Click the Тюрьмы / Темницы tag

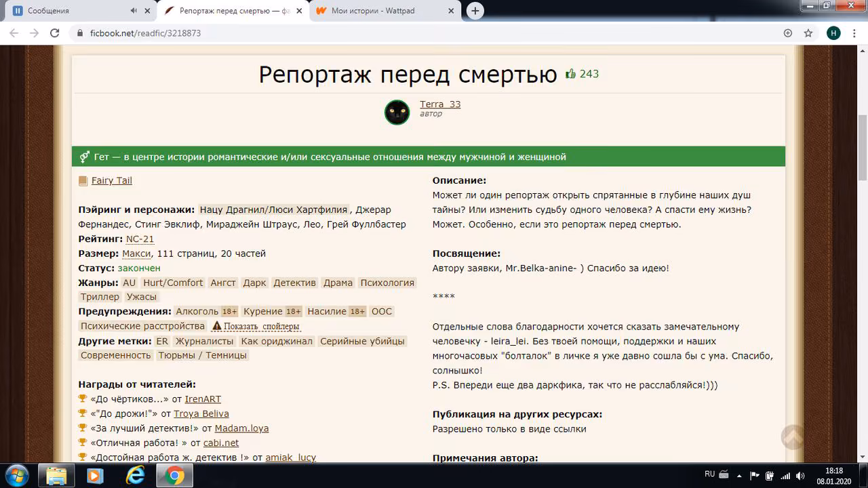(x=203, y=355)
